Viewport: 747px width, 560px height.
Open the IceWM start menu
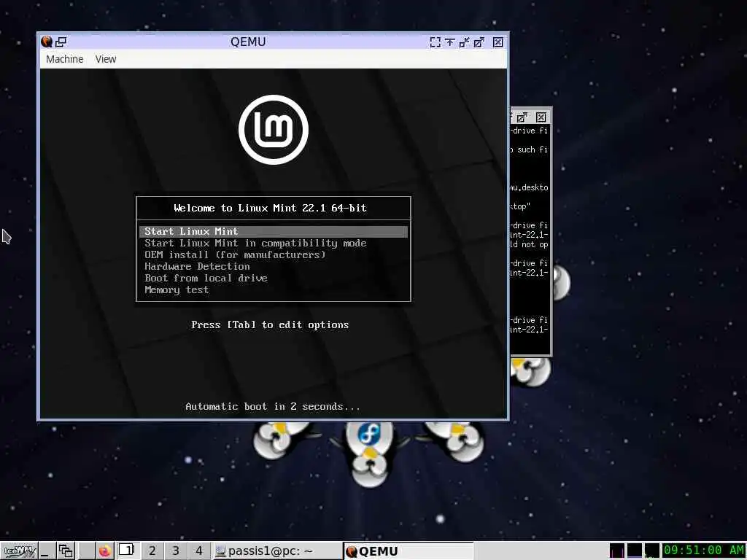pos(18,551)
